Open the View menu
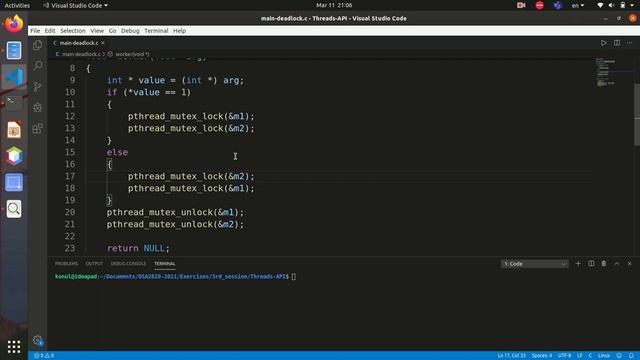Image resolution: width=640 pixels, height=360 pixels. click(97, 31)
